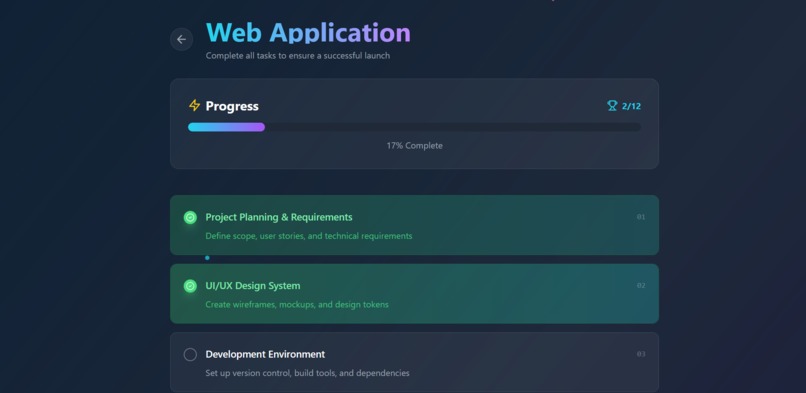The image size is (806, 393).
Task: Click the 02 task number
Action: [641, 286]
